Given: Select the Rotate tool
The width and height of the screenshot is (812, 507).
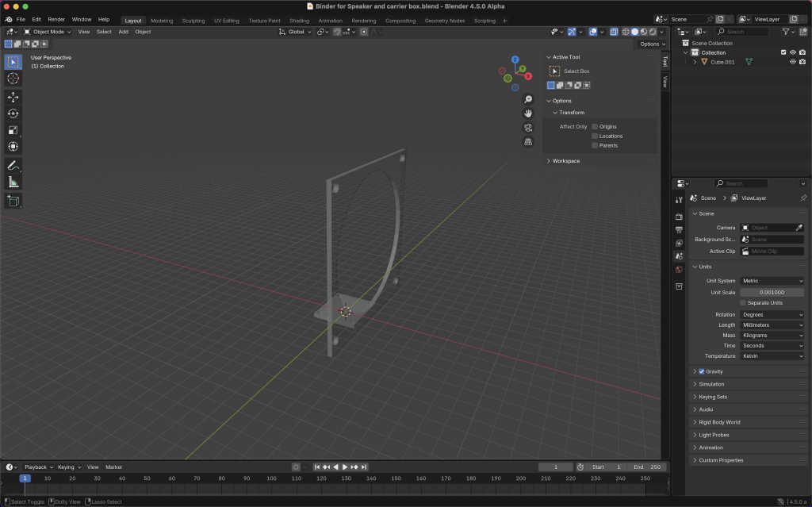Looking at the screenshot, I should click(13, 113).
